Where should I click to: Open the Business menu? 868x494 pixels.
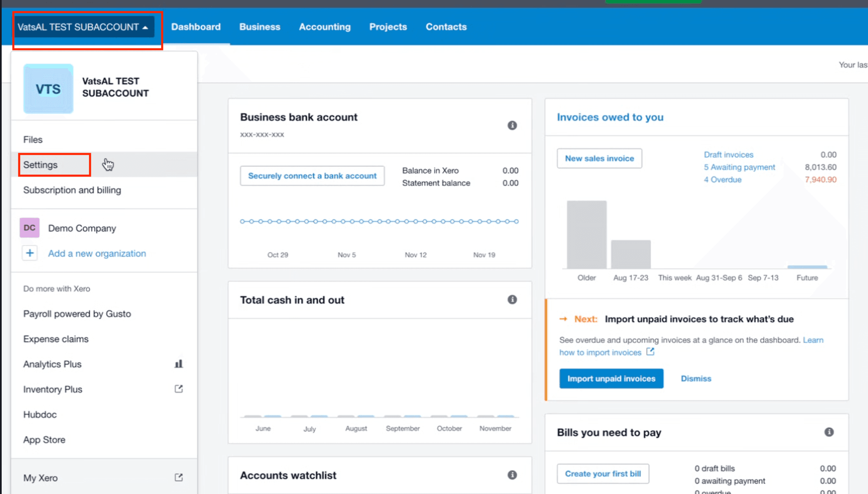pos(260,27)
